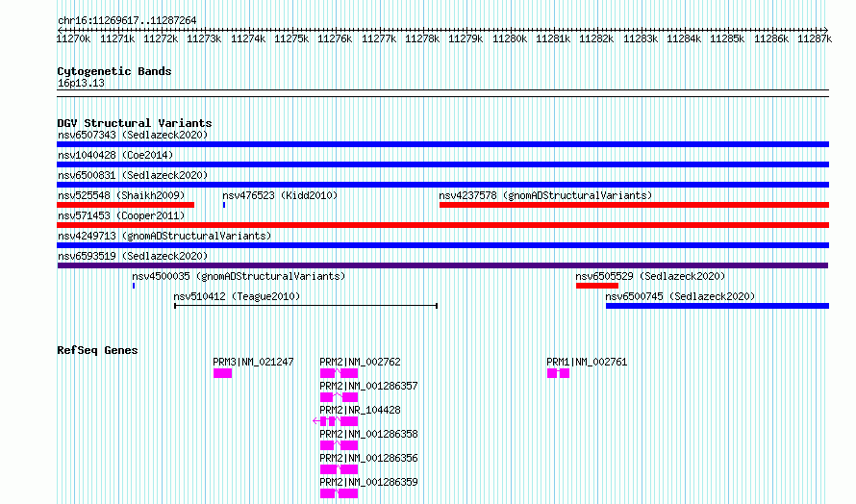This screenshot has height=504, width=856.
Task: Select the nsv525548 (Shaikh2009) red bar
Action: tap(126, 205)
